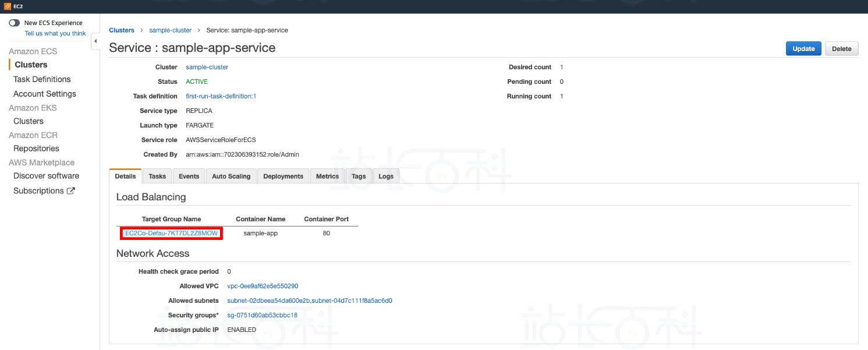Open the subnet-02dbeea54da600e2b link
Image resolution: width=868 pixels, height=350 pixels.
pyautogui.click(x=268, y=300)
